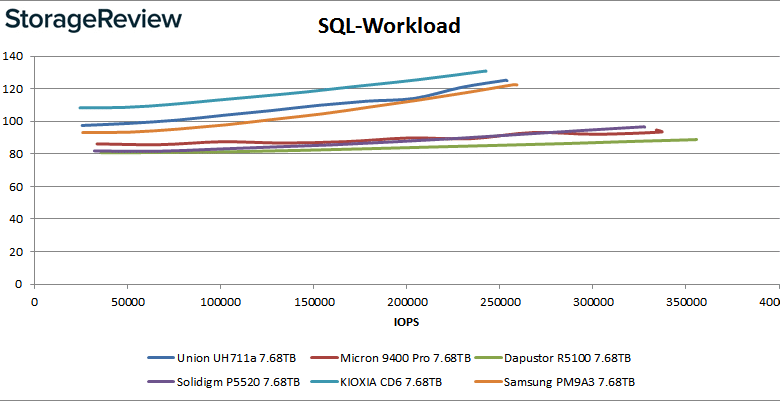Click the StorageReview logo
Screen dimensions: 780x401
(94, 20)
